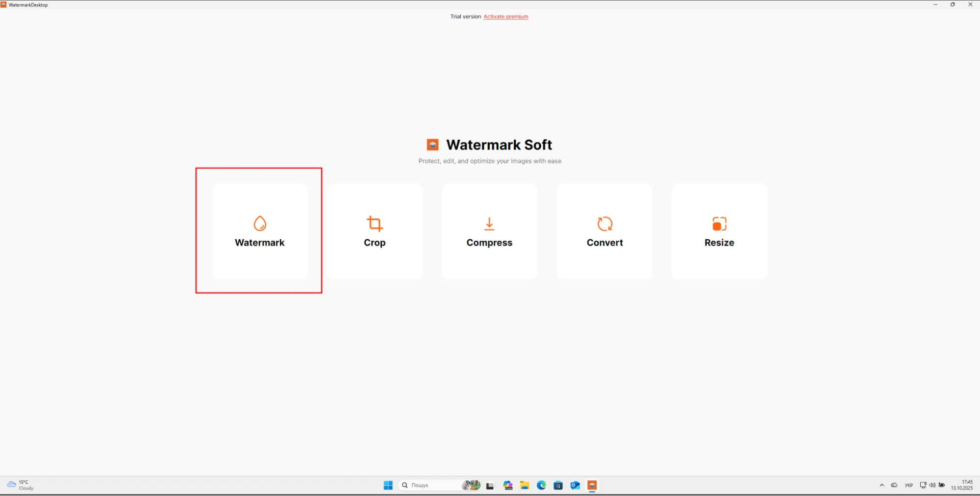Open Outlook from the taskbar

575,485
